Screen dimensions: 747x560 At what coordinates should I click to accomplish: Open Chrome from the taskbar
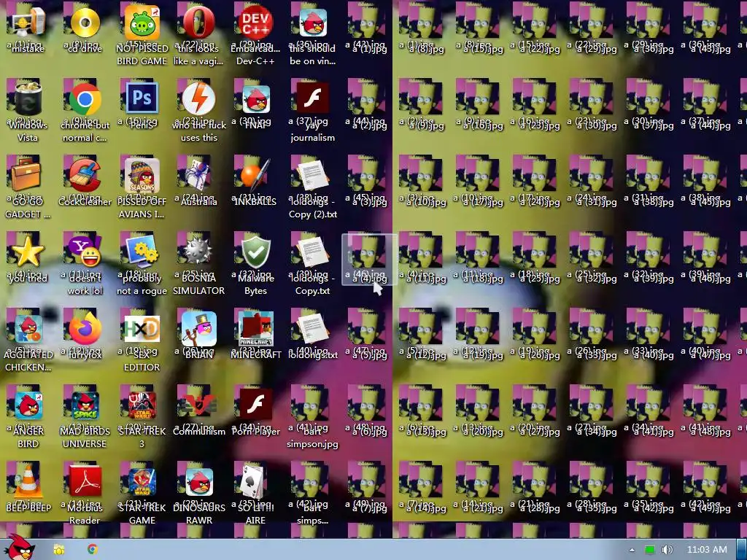click(x=93, y=550)
